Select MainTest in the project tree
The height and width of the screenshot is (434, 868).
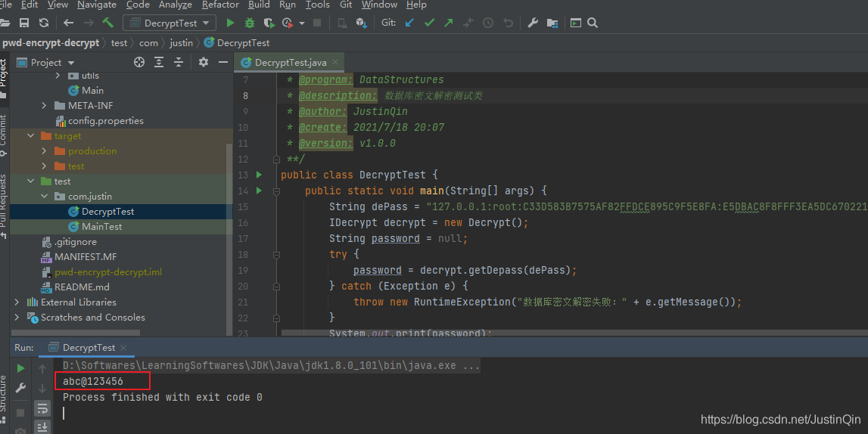pos(101,227)
